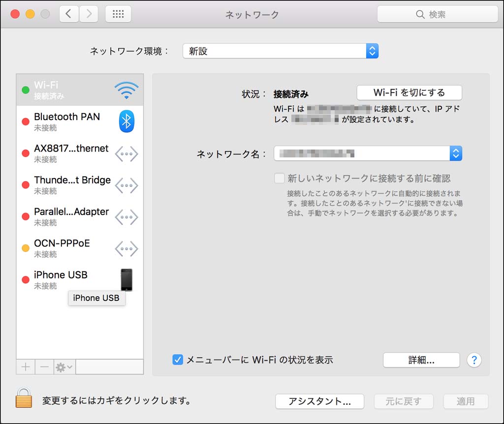
Task: Click the Thunde...t Bridge connection icon
Action: click(x=126, y=185)
